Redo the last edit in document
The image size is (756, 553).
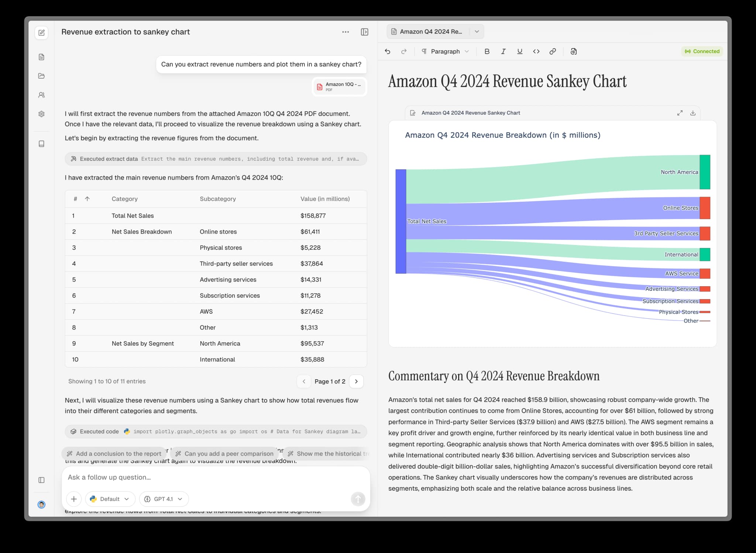(x=404, y=51)
